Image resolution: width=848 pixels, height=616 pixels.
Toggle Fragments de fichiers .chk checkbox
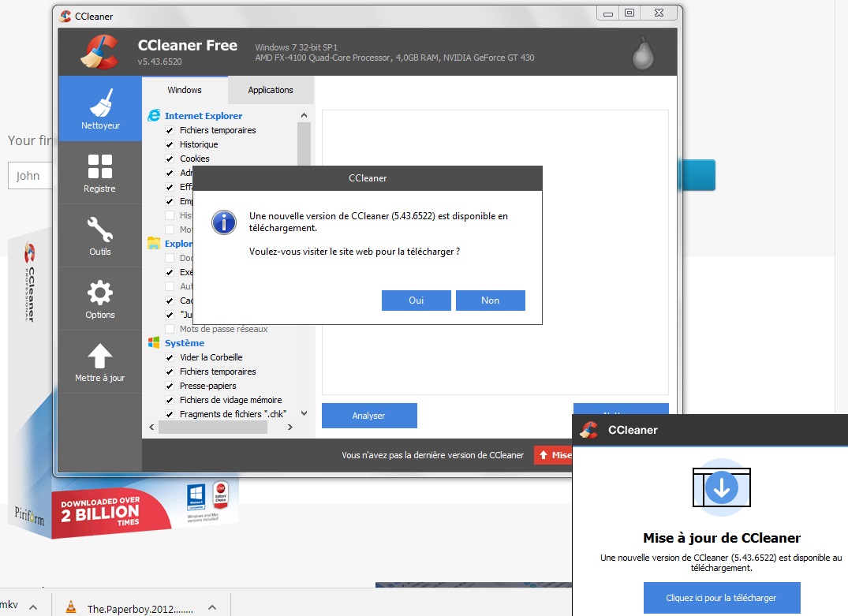[170, 414]
